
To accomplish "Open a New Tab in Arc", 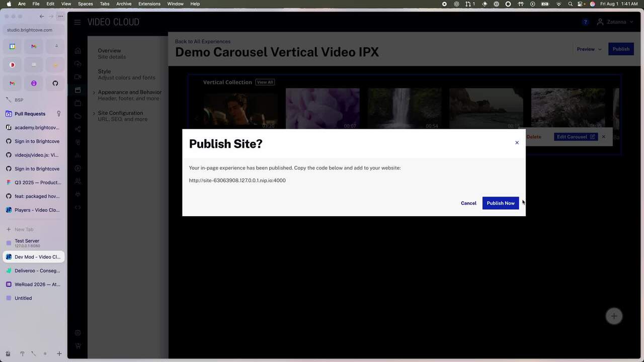I will (x=34, y=229).
